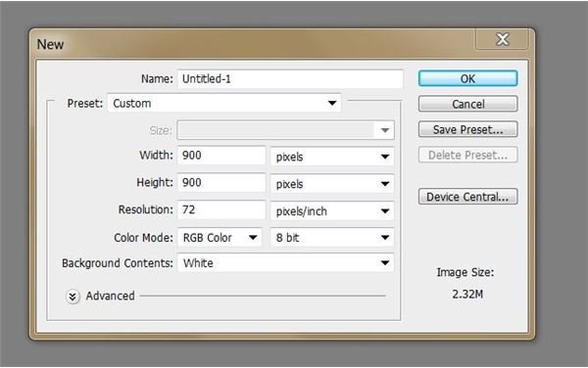This screenshot has width=588, height=368.
Task: Click into the Height value field
Action: (x=221, y=183)
